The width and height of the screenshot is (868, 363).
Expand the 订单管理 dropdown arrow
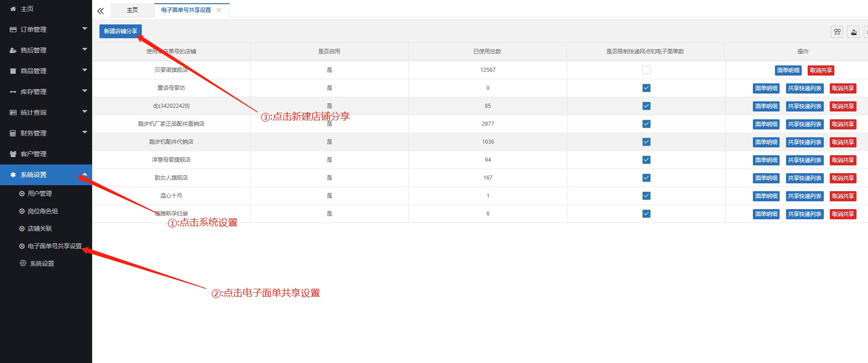[84, 29]
